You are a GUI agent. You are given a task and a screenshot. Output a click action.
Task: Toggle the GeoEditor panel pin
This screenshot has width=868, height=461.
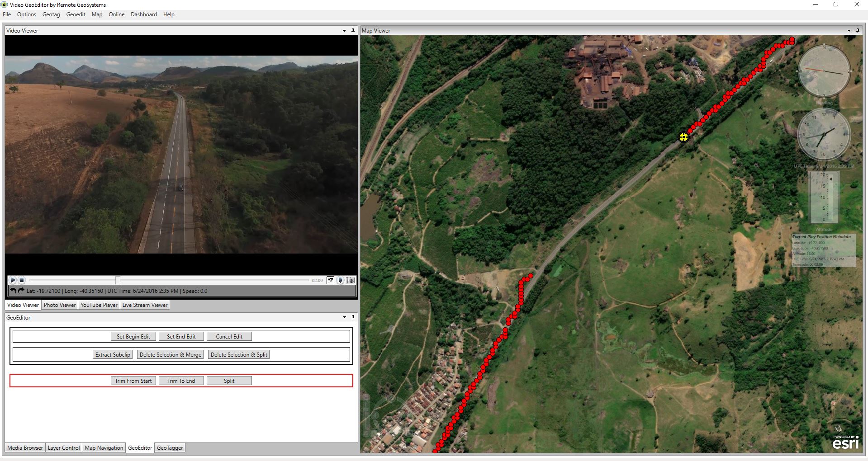point(353,318)
